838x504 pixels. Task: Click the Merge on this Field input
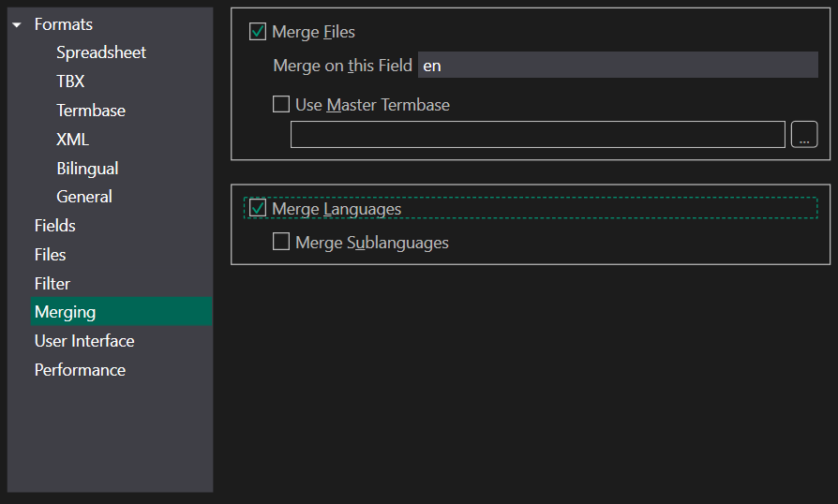coord(618,66)
